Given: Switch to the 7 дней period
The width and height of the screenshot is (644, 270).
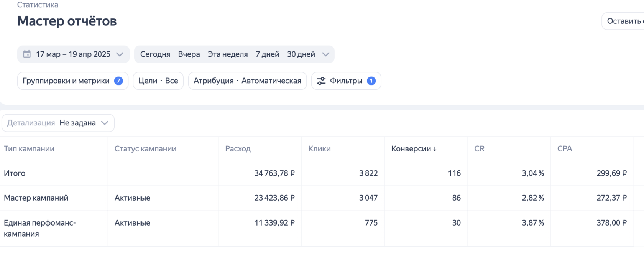Looking at the screenshot, I should tap(268, 54).
